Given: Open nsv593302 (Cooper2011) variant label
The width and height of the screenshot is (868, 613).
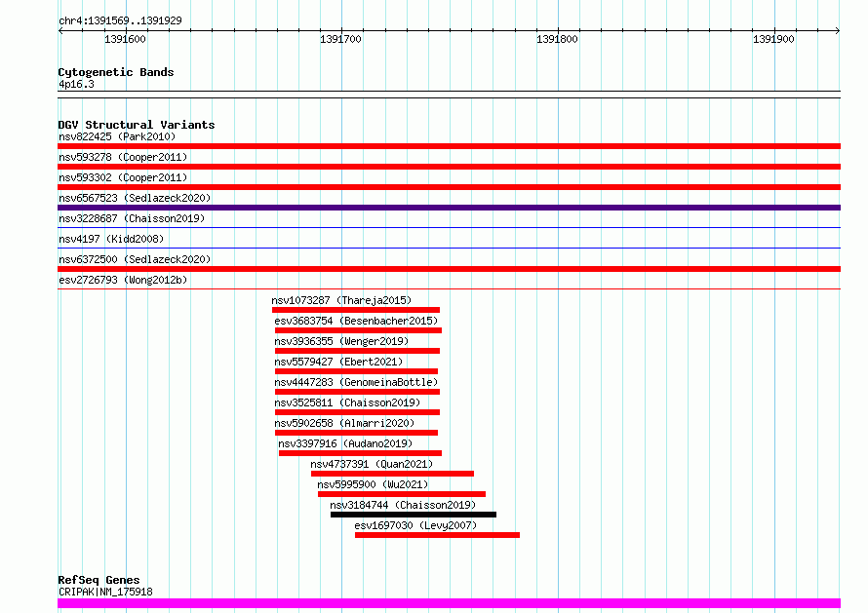Looking at the screenshot, I should click(x=123, y=177).
